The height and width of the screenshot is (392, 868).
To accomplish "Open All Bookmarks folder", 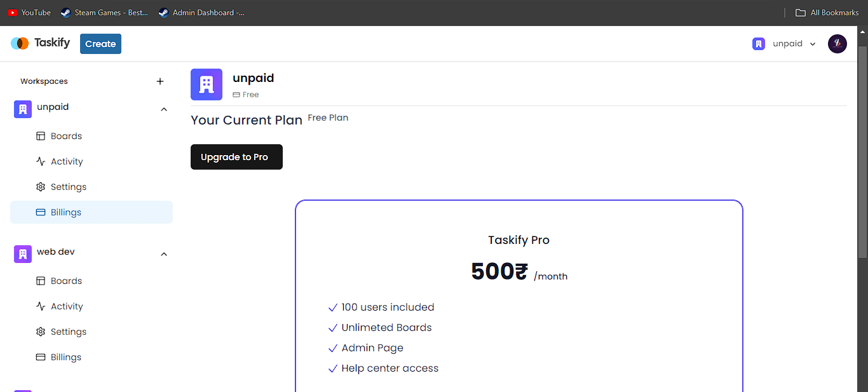I will click(827, 13).
